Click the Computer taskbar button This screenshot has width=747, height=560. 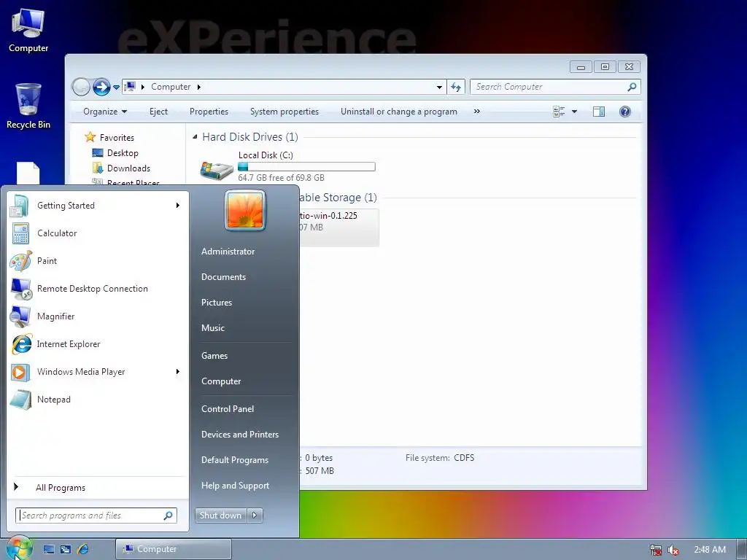(x=174, y=549)
